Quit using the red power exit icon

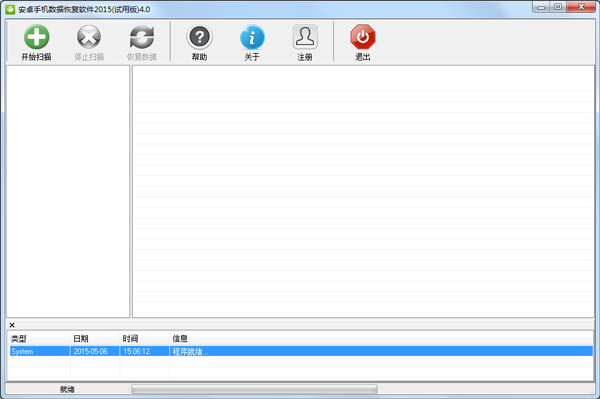pyautogui.click(x=363, y=37)
